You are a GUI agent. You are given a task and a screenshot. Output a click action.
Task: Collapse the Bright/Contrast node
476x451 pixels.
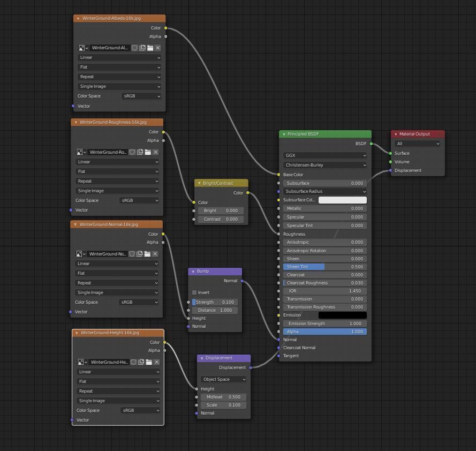point(199,183)
